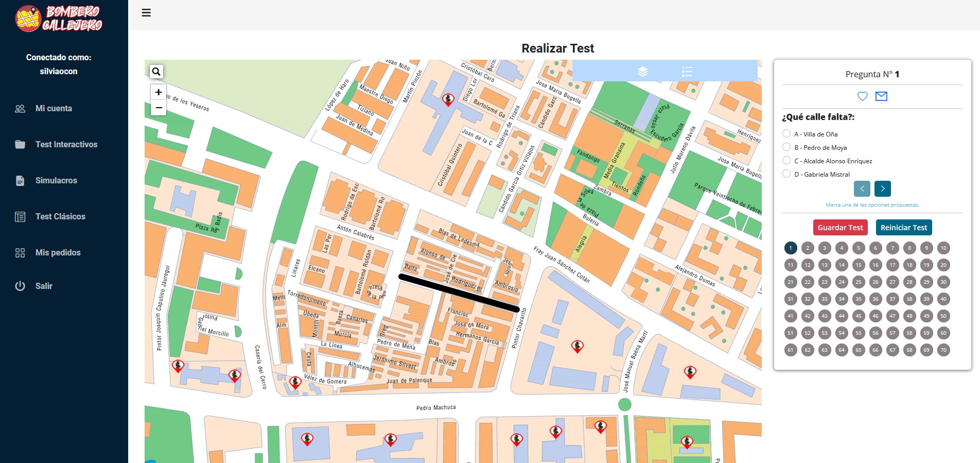The width and height of the screenshot is (980, 463).
Task: Mark question as favorite with heart icon
Action: coord(863,96)
